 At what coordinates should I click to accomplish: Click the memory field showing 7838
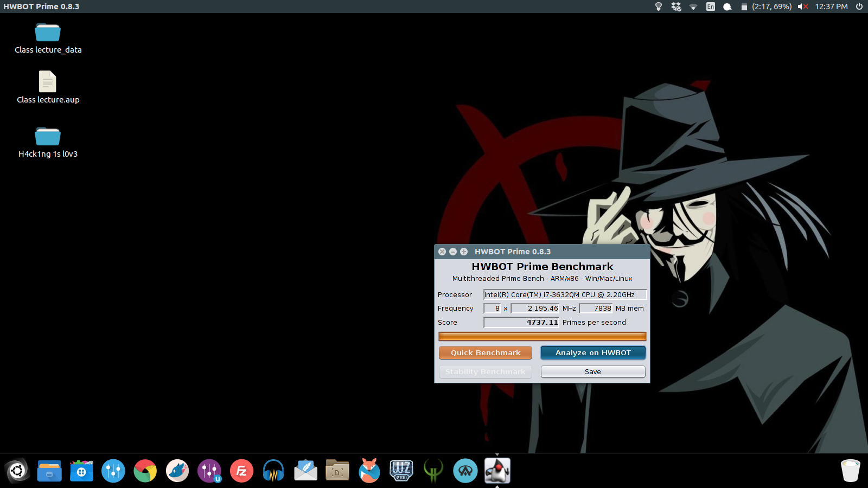[x=596, y=308]
